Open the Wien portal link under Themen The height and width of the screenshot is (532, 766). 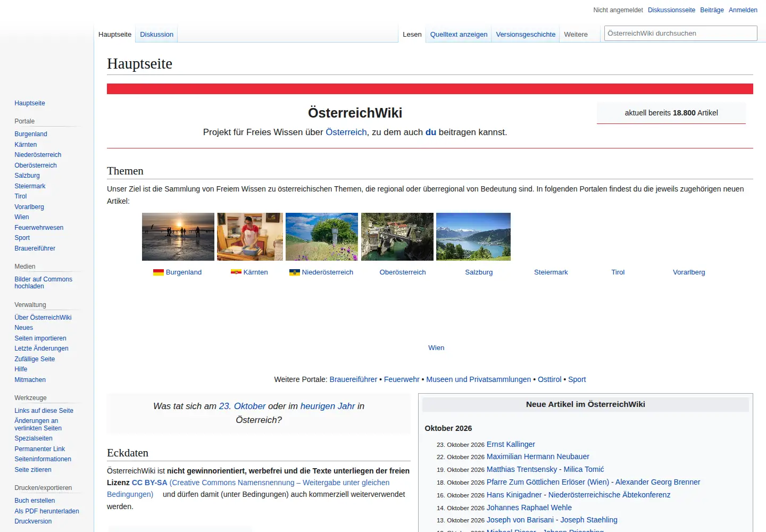436,348
